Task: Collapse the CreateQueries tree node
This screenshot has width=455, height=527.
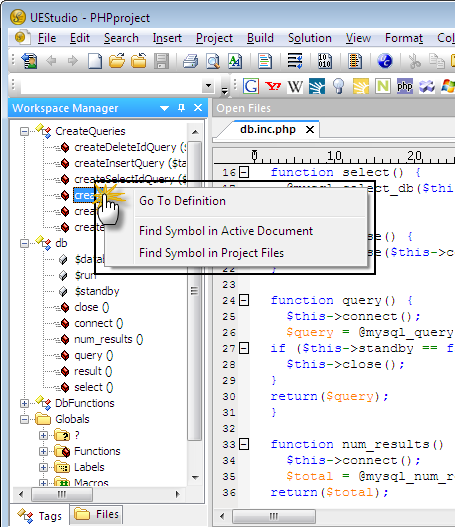Action: [x=24, y=131]
